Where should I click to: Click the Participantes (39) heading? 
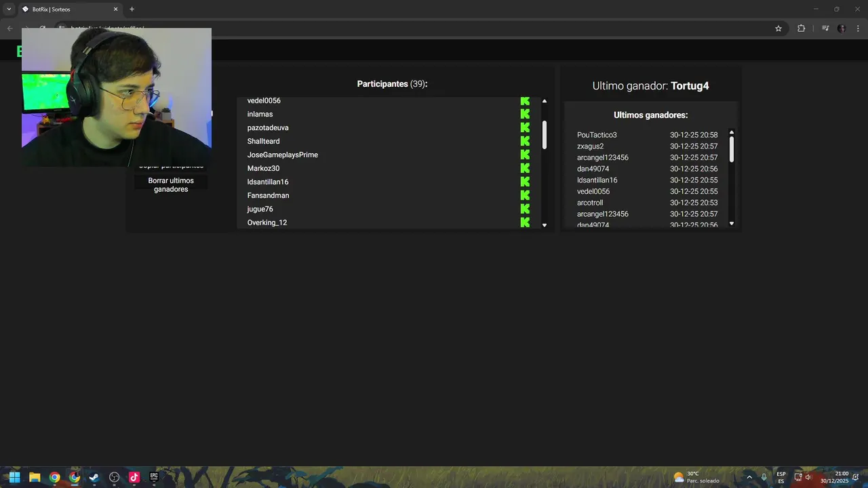pyautogui.click(x=392, y=84)
